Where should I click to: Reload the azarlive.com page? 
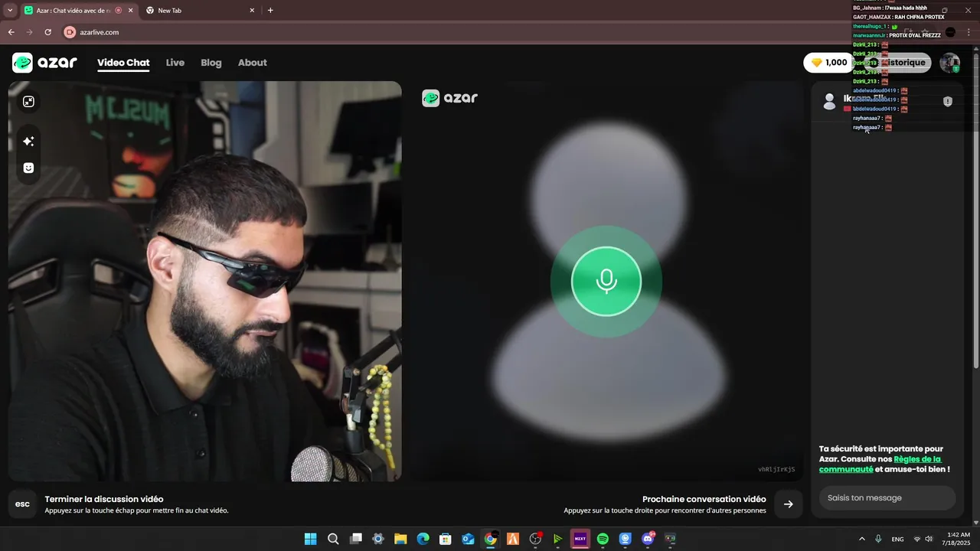click(47, 32)
